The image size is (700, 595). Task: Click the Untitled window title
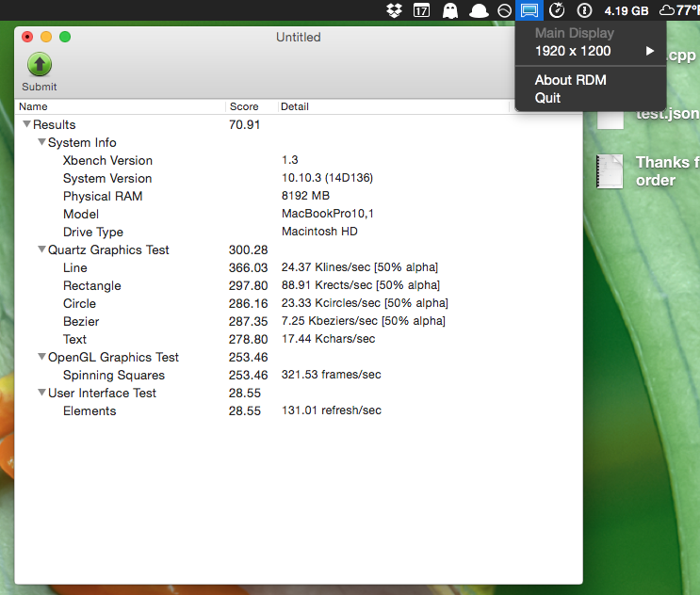coord(299,37)
